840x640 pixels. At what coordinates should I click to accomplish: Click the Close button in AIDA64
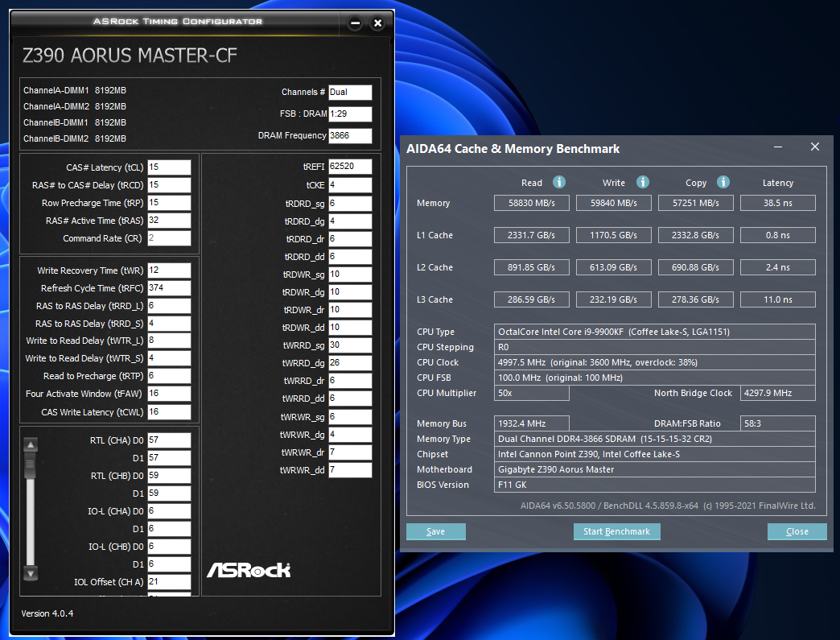click(797, 532)
